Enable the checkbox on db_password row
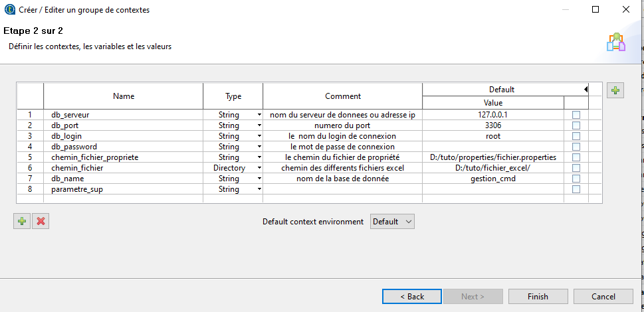 click(576, 147)
